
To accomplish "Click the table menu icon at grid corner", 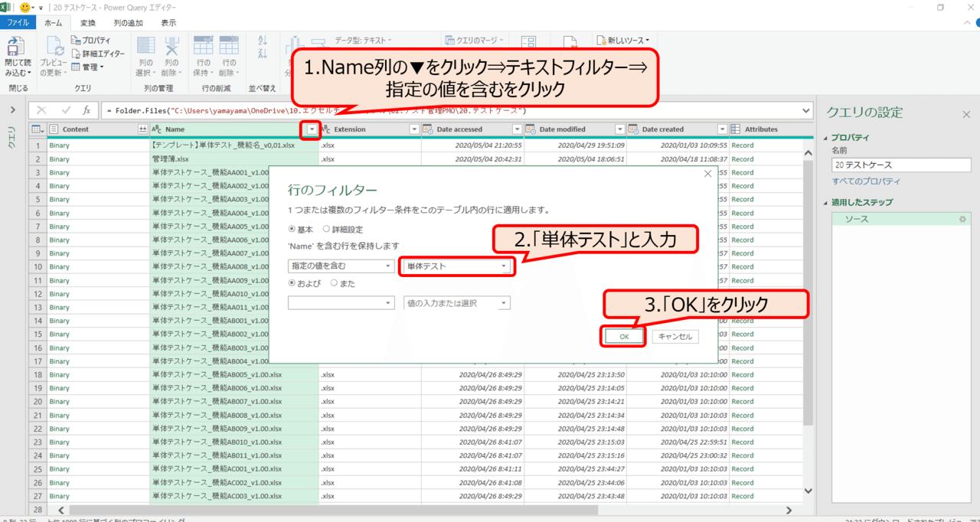I will pyautogui.click(x=38, y=129).
